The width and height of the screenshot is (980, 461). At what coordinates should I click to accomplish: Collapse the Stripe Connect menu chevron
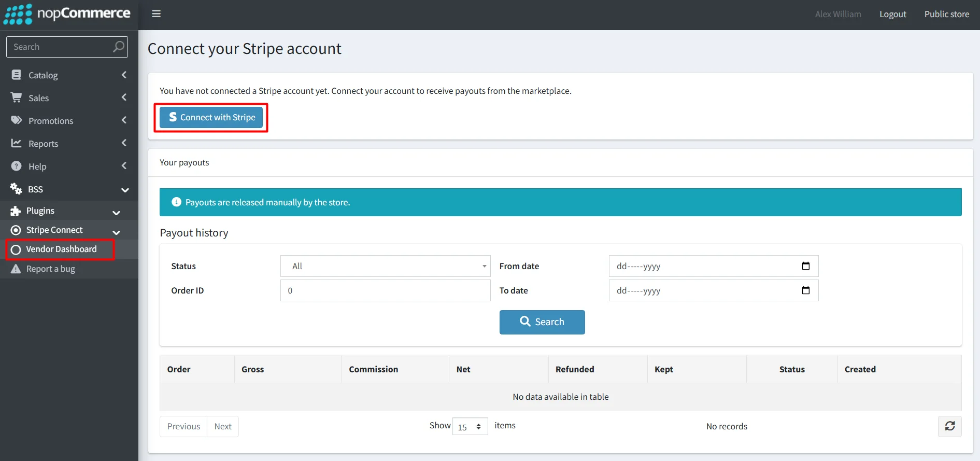(x=117, y=232)
